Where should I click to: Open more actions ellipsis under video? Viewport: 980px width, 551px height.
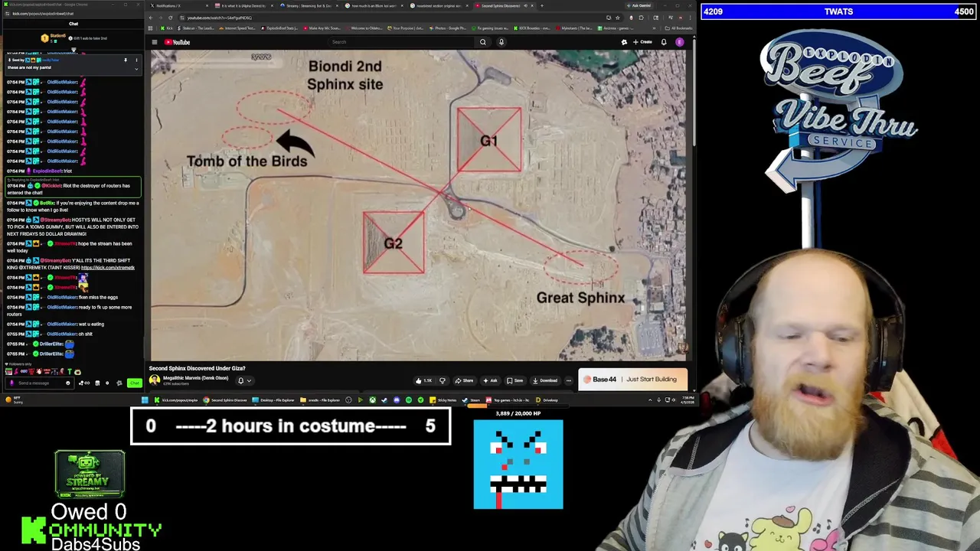click(568, 380)
